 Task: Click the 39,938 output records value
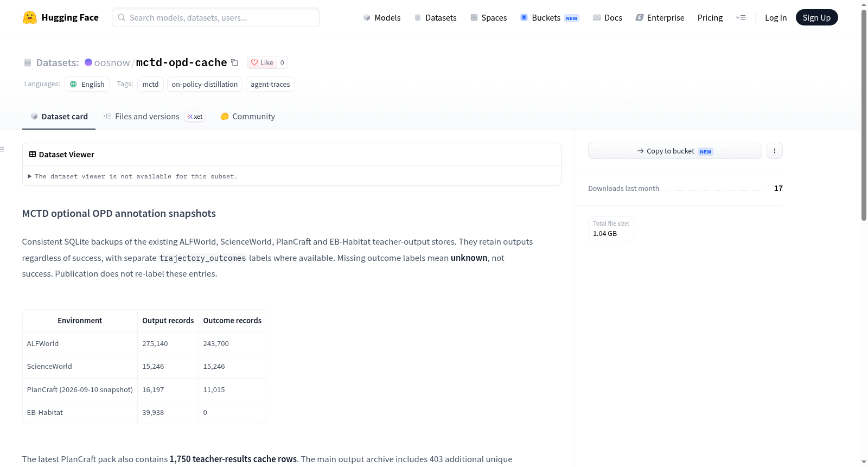click(153, 413)
